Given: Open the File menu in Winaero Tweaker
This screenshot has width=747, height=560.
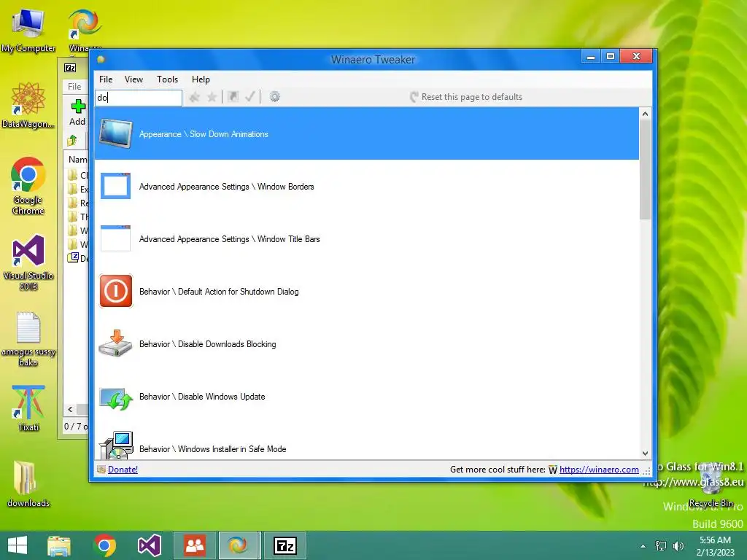Looking at the screenshot, I should tap(106, 79).
